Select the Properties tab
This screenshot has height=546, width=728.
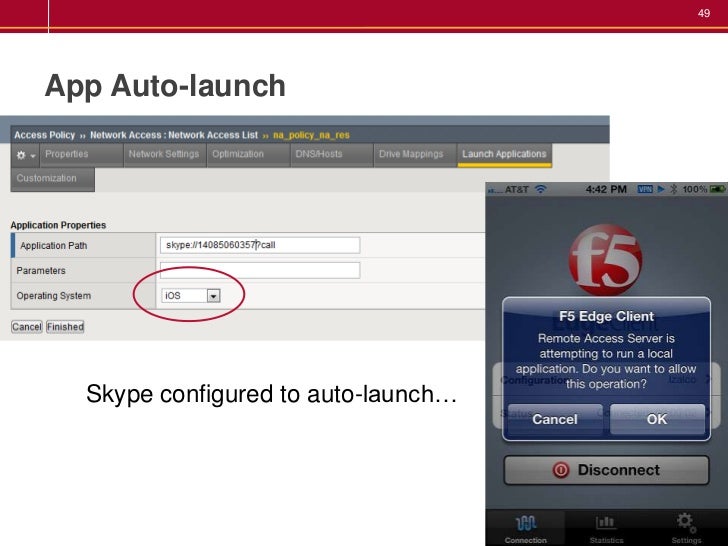[x=82, y=155]
